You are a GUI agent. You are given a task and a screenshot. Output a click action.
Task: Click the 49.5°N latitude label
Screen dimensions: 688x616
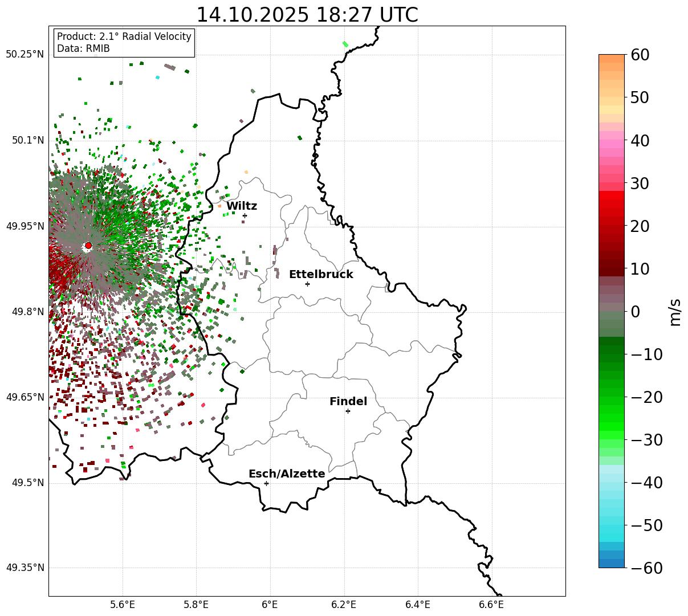(x=27, y=483)
